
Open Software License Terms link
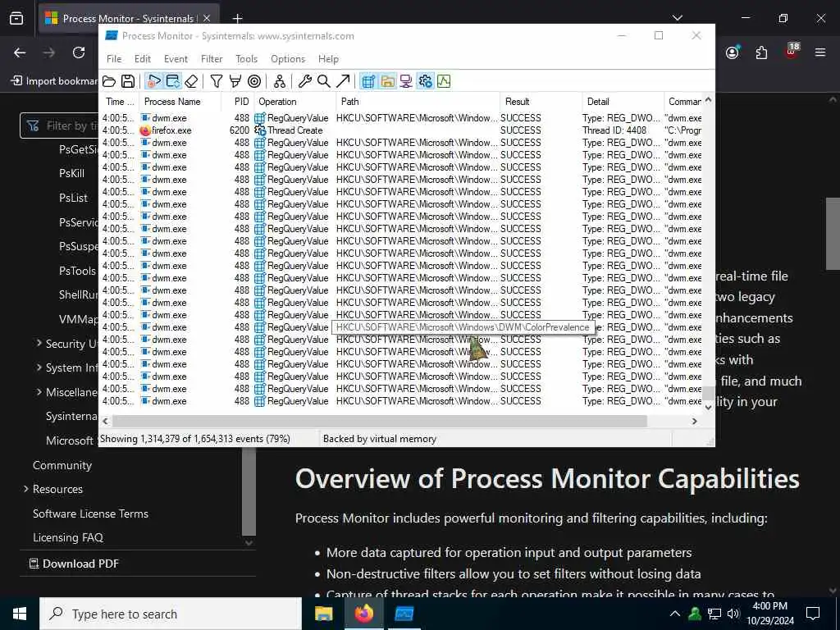pos(90,514)
